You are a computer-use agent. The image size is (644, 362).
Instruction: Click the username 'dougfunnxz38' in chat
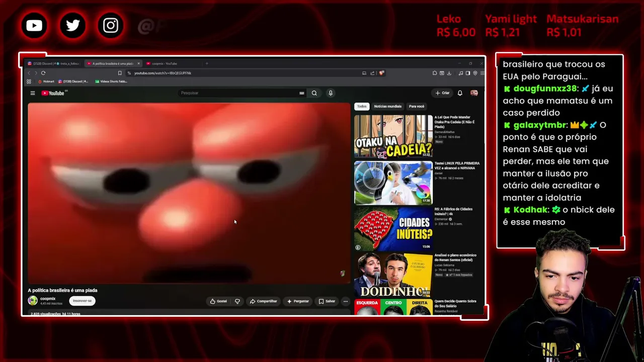545,88
